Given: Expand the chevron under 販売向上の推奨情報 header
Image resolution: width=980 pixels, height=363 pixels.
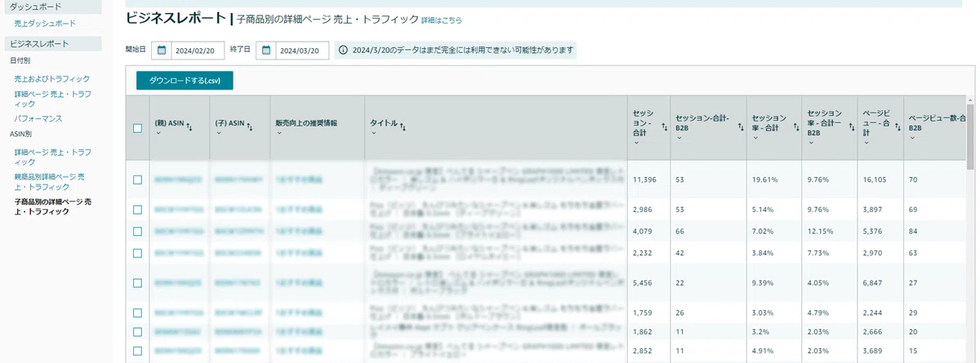Looking at the screenshot, I should coord(278,132).
